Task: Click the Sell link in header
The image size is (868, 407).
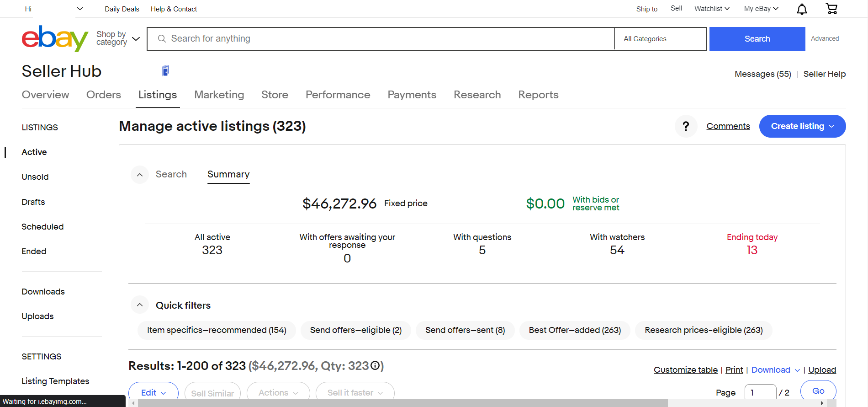Action: pyautogui.click(x=676, y=8)
